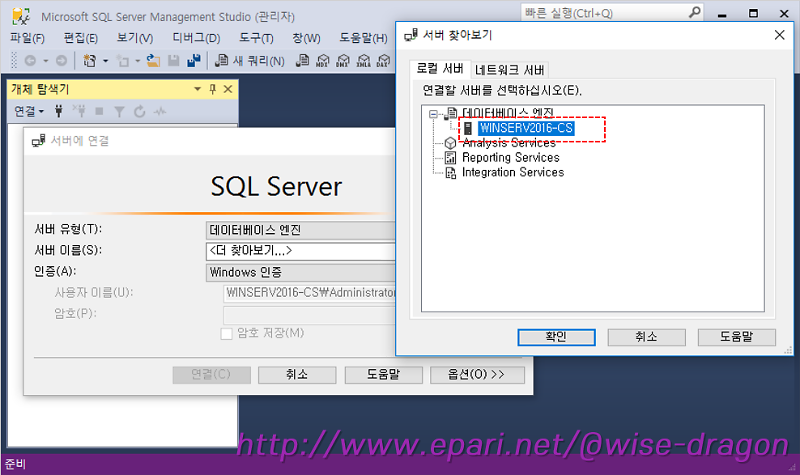Open the 보기(V) menu
This screenshot has width=800, height=475.
(135, 38)
